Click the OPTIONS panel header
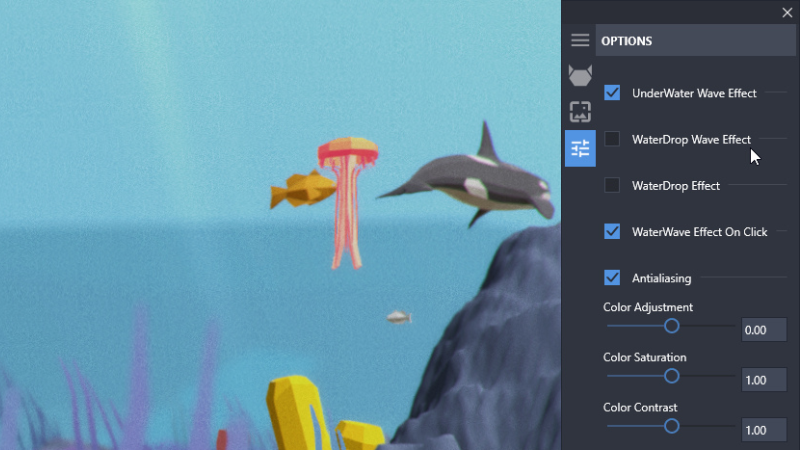This screenshot has width=800, height=450. 692,41
